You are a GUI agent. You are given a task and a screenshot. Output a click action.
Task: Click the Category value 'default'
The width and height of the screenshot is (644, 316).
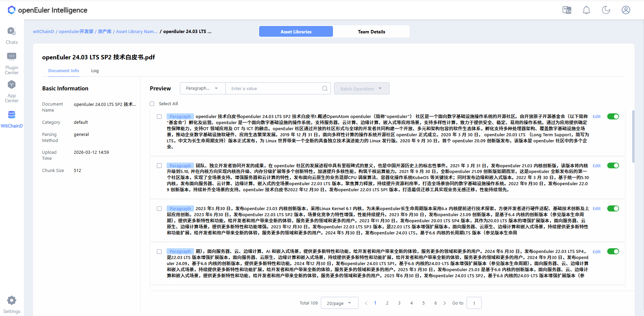point(81,122)
